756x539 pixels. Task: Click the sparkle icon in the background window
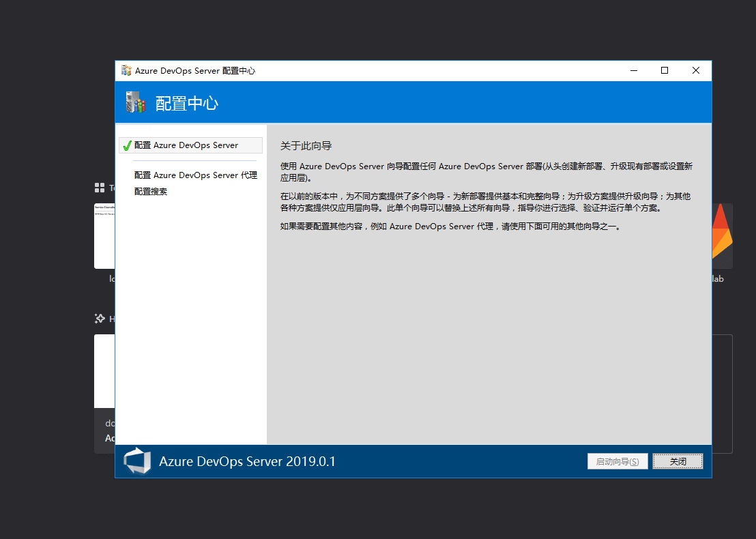[x=100, y=319]
